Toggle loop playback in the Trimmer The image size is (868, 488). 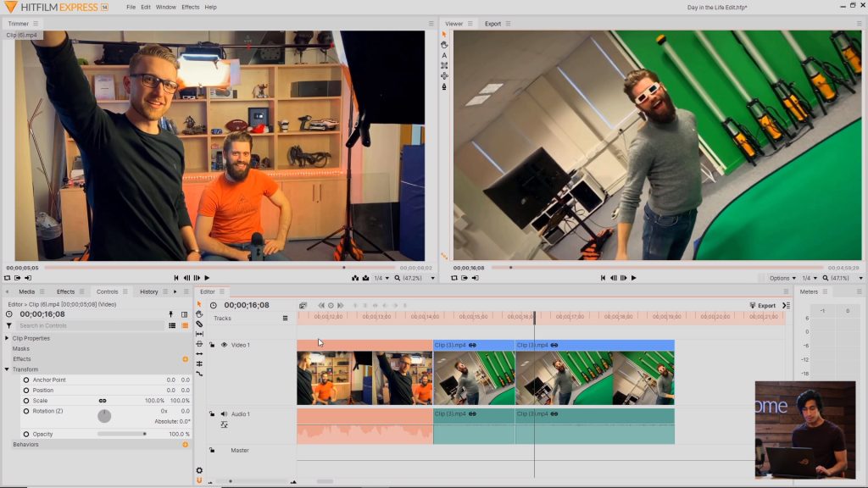coord(7,278)
